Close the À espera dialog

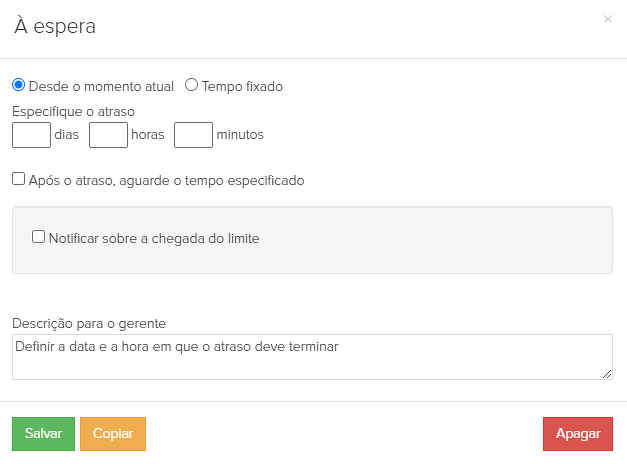[608, 19]
